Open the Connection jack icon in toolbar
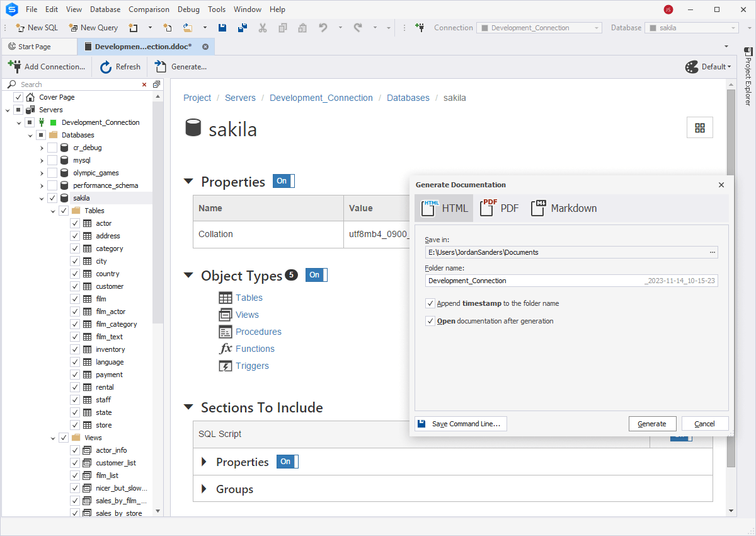Viewport: 756px width, 536px height. click(x=421, y=27)
